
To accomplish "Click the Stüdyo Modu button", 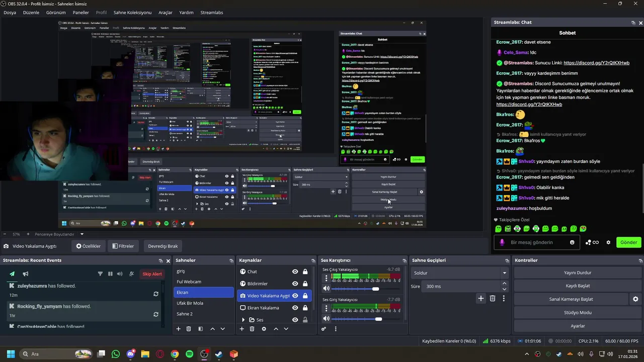I will [x=578, y=312].
